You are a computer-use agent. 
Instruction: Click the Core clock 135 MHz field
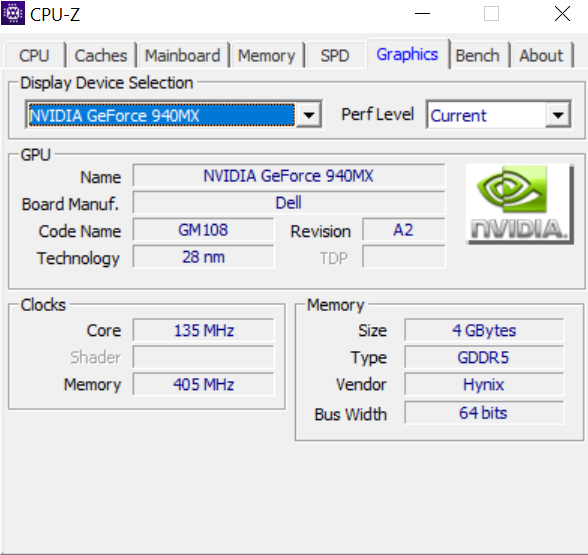pyautogui.click(x=203, y=330)
